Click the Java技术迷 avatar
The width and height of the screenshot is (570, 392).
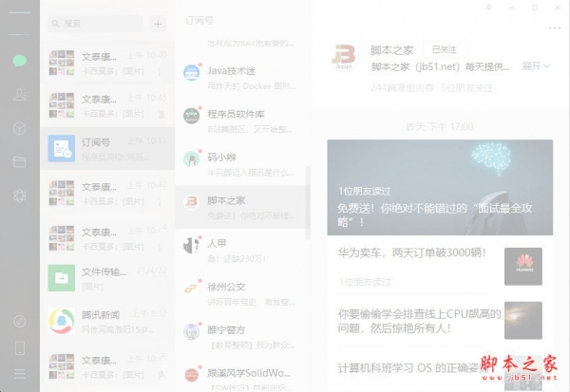191,72
